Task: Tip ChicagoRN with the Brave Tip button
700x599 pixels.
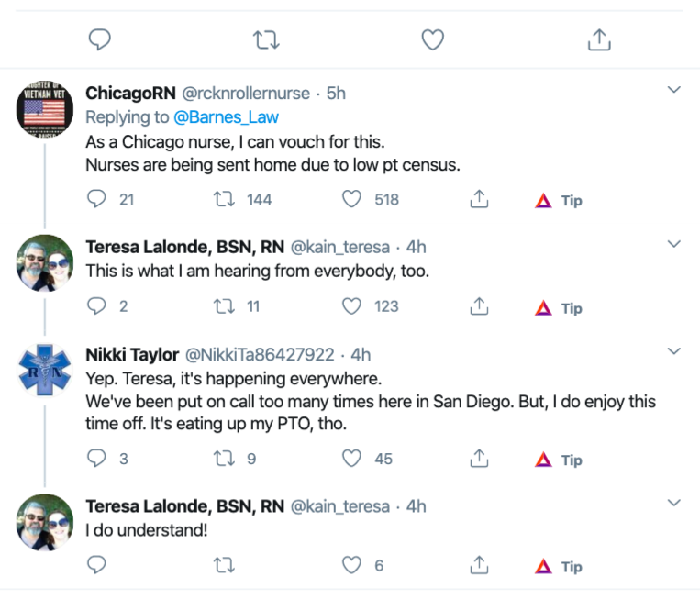Action: pyautogui.click(x=559, y=200)
